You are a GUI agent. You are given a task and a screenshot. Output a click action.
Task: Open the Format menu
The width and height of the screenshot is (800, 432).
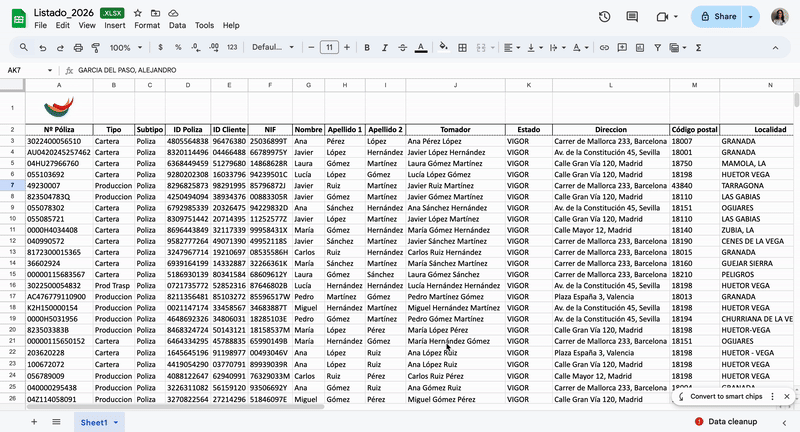147,26
